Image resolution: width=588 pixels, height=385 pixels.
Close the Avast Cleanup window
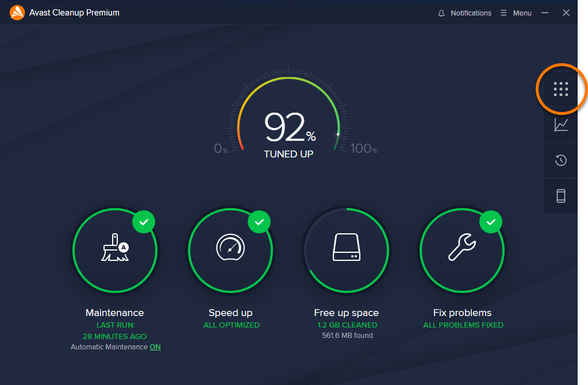(566, 13)
